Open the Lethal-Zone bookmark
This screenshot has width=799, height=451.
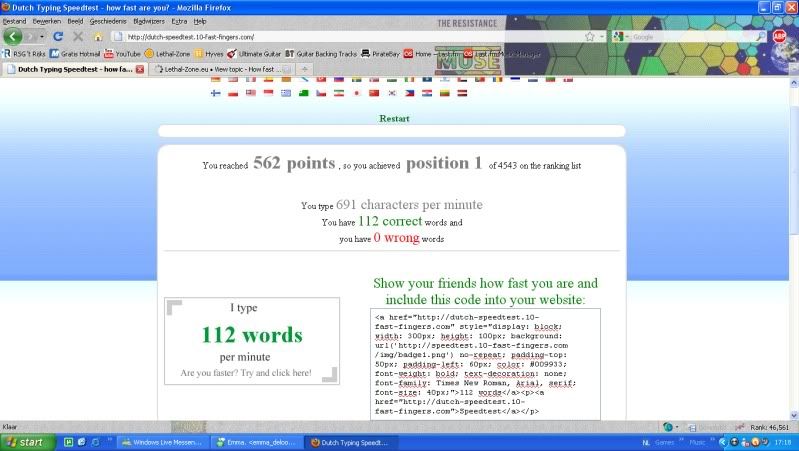pos(167,54)
